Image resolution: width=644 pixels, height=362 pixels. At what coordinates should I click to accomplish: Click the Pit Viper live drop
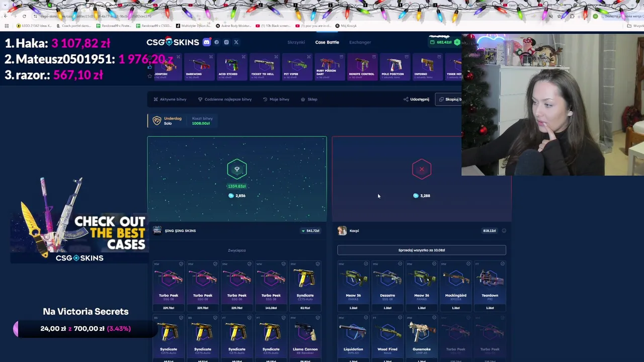point(297,67)
